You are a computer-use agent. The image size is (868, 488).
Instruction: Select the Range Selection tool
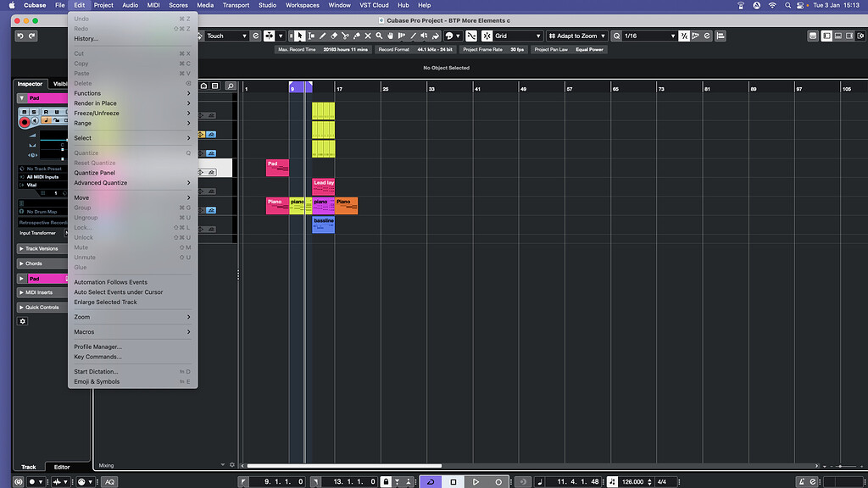[x=311, y=36]
